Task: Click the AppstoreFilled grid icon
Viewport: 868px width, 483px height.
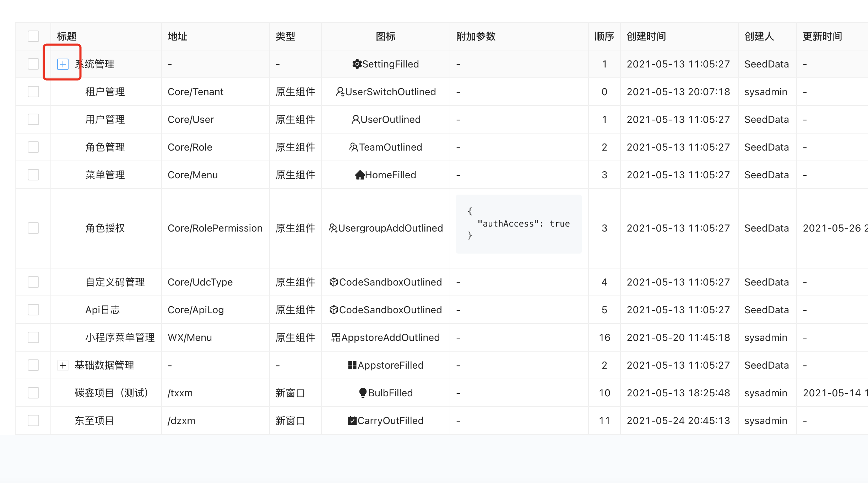Action: pyautogui.click(x=352, y=365)
